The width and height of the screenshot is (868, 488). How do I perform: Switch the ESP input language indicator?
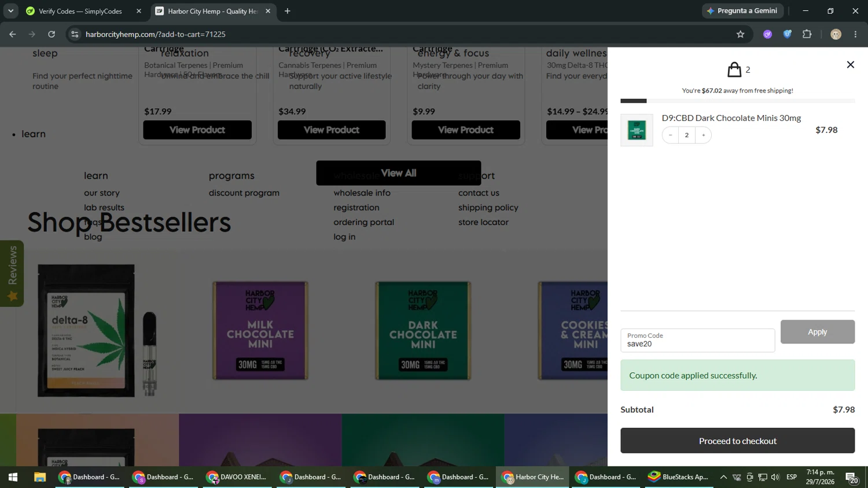[792, 477]
